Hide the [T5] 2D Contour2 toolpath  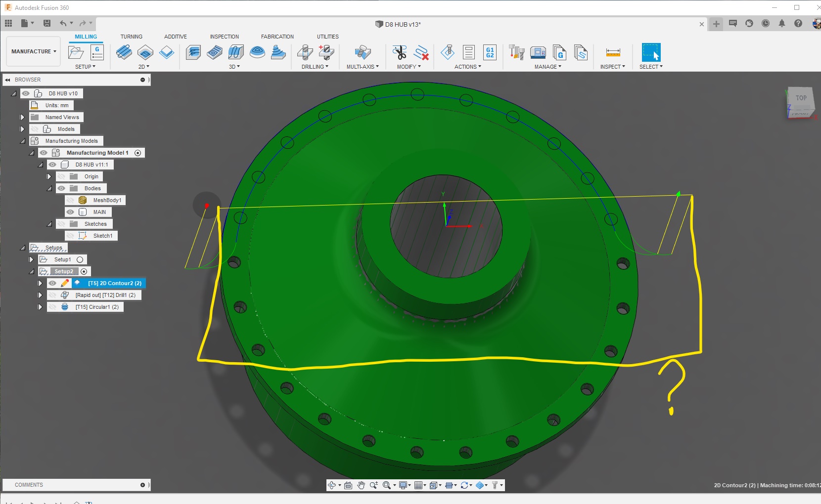pos(52,283)
